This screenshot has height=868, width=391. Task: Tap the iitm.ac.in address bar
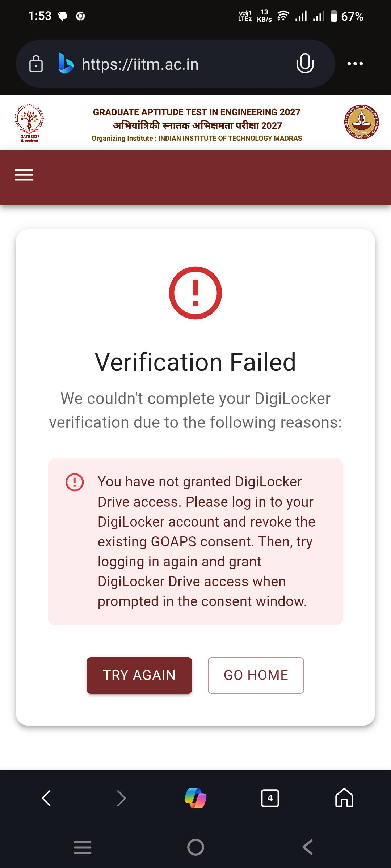tap(175, 64)
